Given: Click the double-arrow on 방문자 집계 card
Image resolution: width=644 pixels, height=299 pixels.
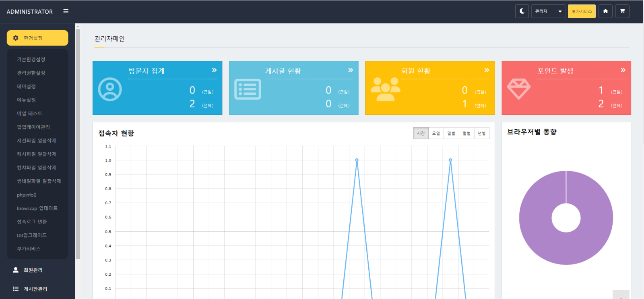Looking at the screenshot, I should pyautogui.click(x=214, y=70).
